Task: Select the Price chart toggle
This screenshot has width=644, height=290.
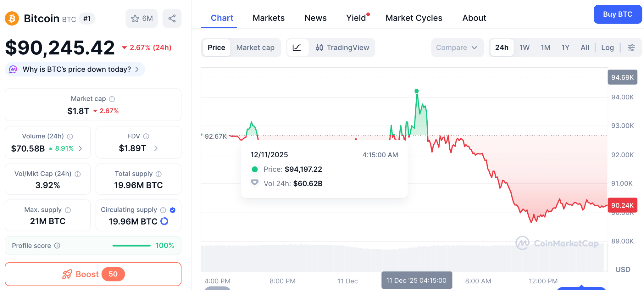Action: (x=216, y=47)
